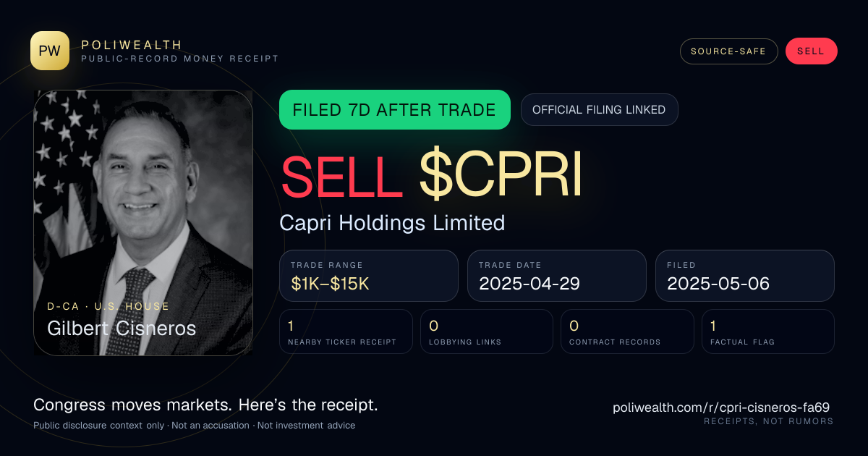Click the $CPRI ticker symbol
Viewport: 868px width, 456px height.
click(x=501, y=176)
